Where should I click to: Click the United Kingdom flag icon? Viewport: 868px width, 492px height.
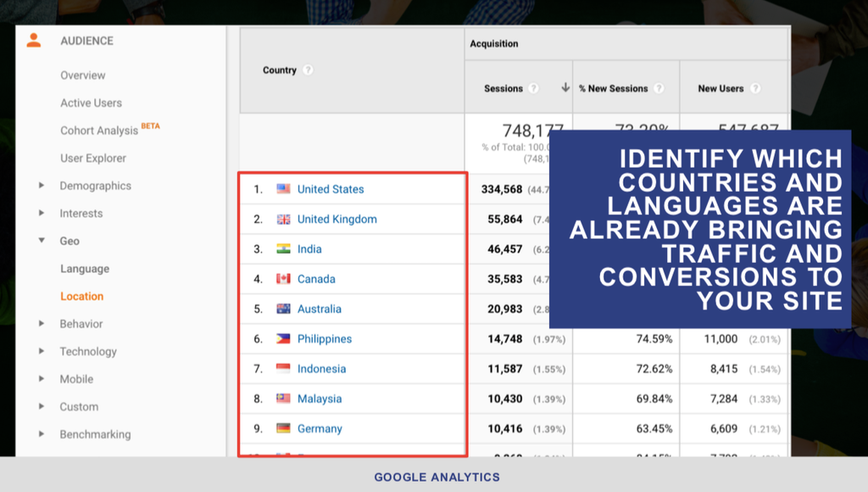(283, 219)
